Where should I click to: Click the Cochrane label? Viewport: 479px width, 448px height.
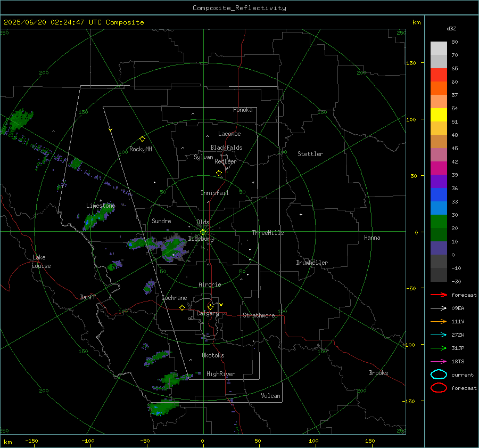point(174,298)
